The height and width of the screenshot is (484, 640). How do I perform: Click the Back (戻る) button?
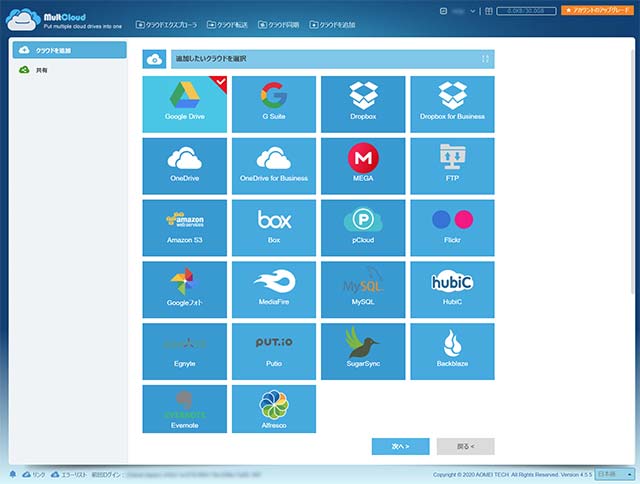click(x=466, y=446)
